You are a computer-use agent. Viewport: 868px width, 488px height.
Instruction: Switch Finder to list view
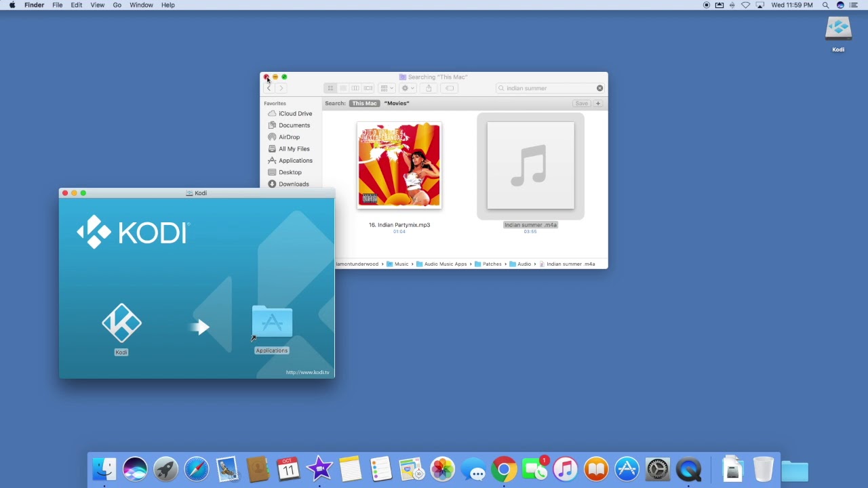[343, 88]
